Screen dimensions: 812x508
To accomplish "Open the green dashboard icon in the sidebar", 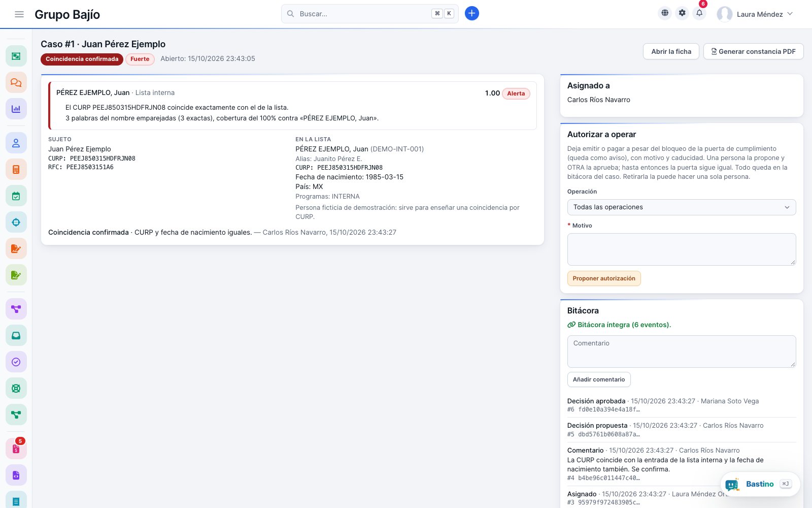I will [x=16, y=56].
